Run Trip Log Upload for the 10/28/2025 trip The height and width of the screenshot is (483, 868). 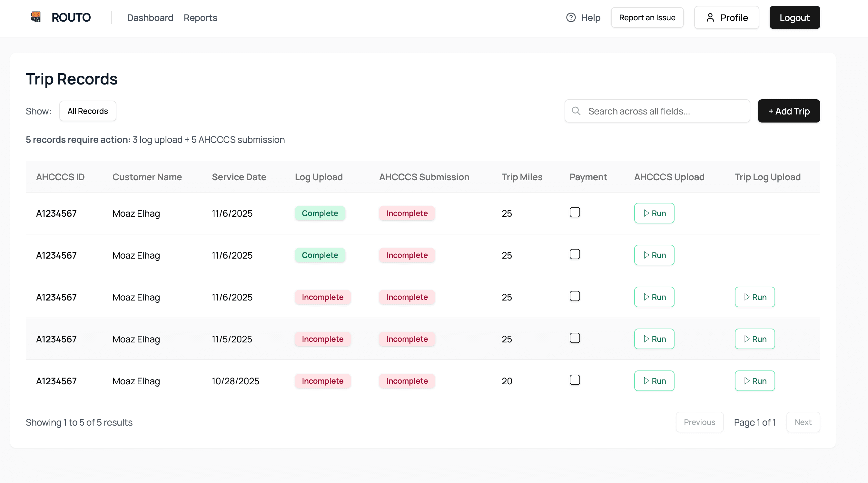point(755,380)
